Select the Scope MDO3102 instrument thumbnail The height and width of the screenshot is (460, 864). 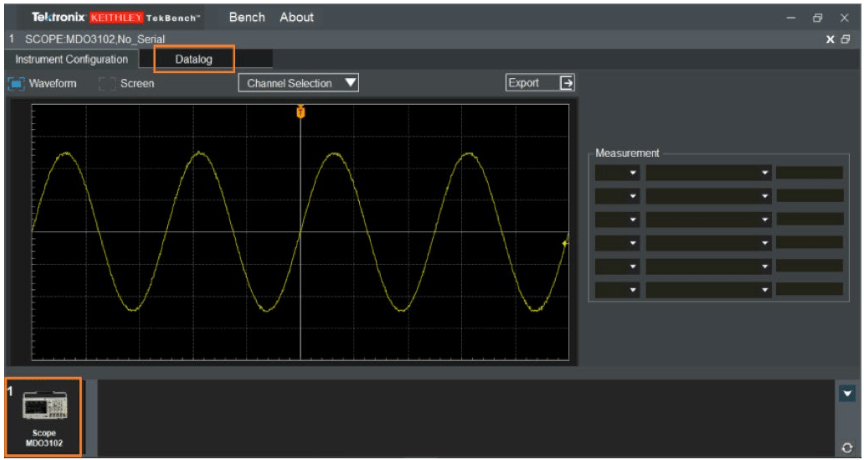(x=44, y=416)
